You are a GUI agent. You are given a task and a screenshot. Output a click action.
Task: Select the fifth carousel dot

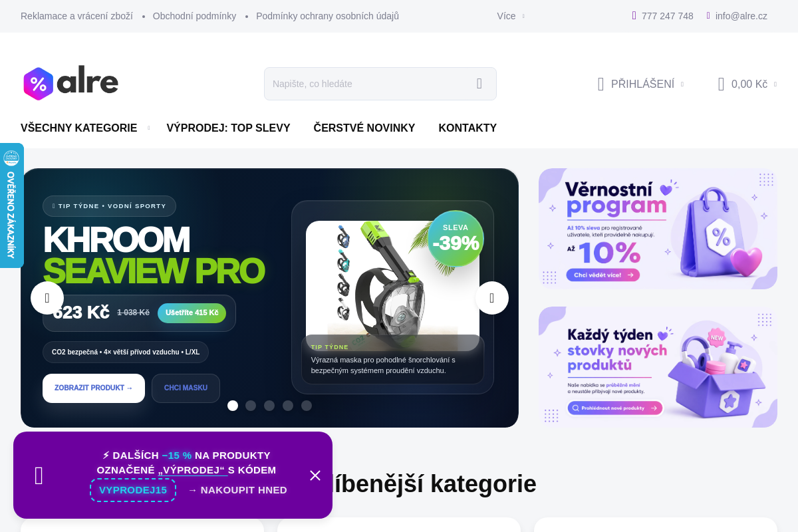[x=307, y=406]
